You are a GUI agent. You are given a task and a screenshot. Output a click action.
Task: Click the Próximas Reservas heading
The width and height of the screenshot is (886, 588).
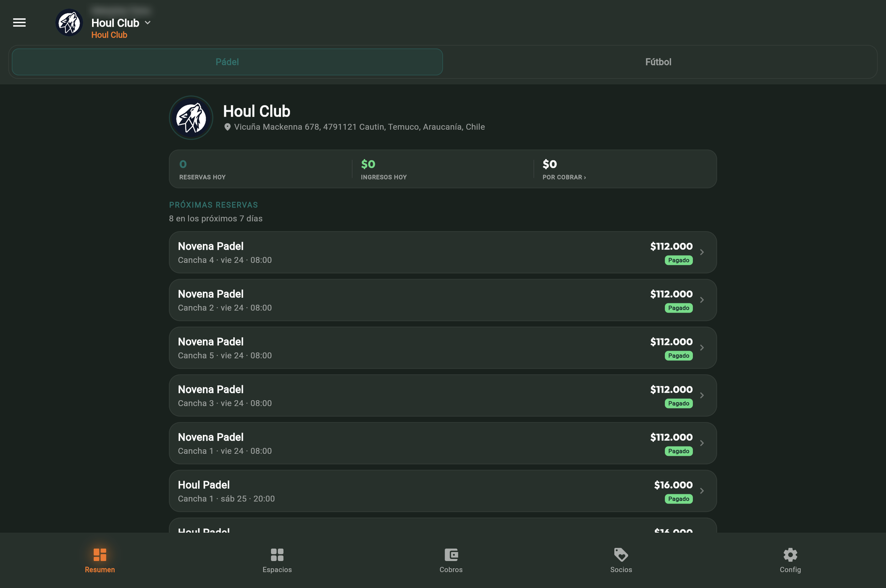click(214, 205)
